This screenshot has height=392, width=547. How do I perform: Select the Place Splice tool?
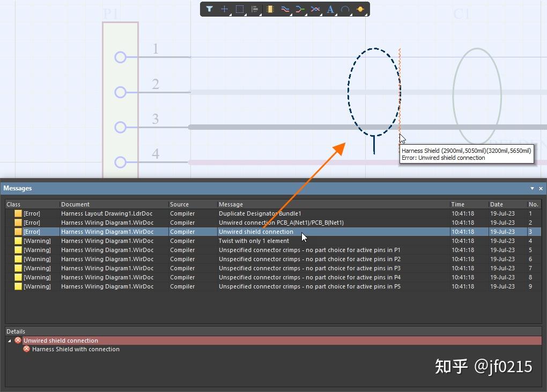300,9
